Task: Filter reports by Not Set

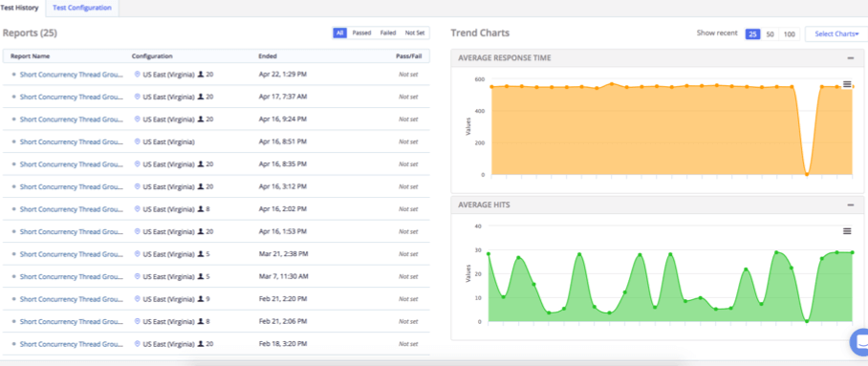Action: [415, 33]
